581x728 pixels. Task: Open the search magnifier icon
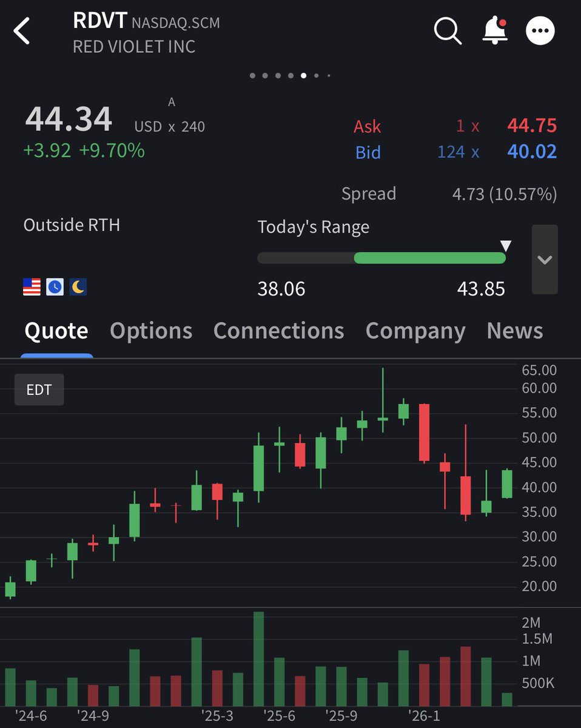(448, 31)
